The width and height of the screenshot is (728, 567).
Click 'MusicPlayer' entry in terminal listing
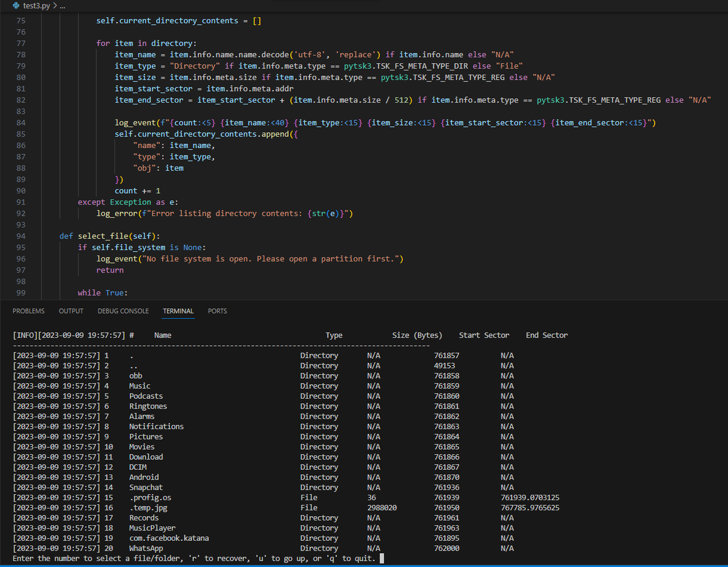(152, 528)
